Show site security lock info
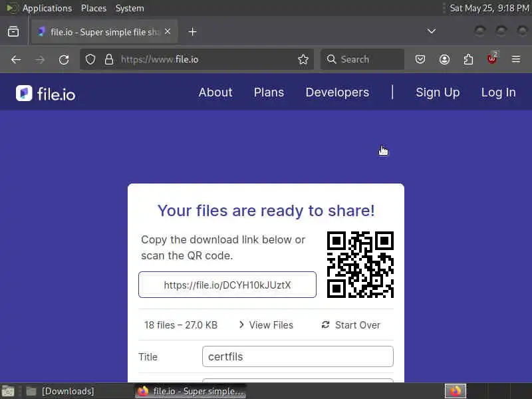Image resolution: width=532 pixels, height=399 pixels. [x=109, y=59]
